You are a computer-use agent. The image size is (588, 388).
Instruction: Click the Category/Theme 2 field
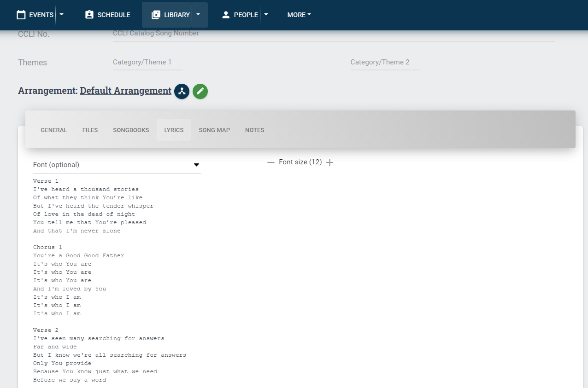click(x=385, y=62)
